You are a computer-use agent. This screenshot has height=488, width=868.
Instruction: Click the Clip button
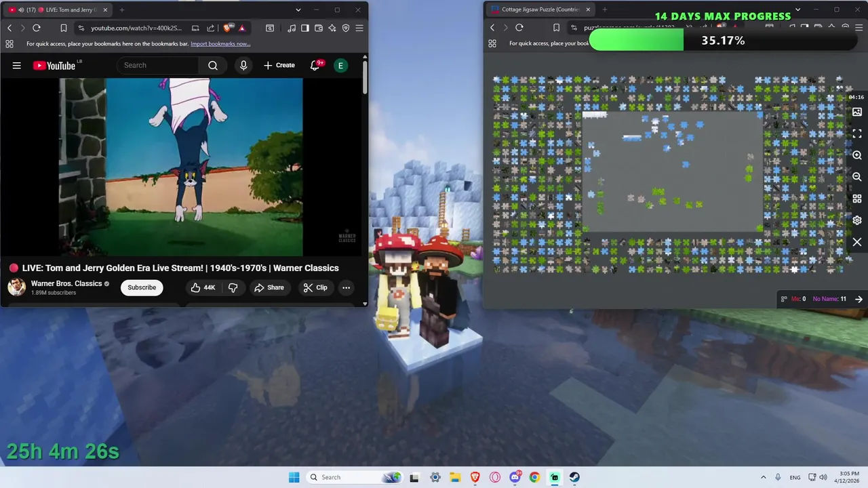[x=315, y=287]
